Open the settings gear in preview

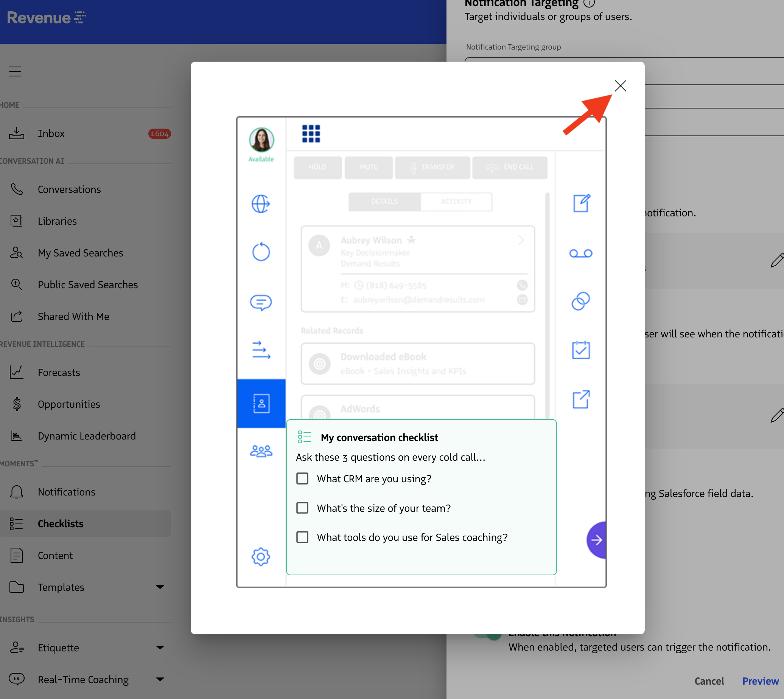[261, 556]
